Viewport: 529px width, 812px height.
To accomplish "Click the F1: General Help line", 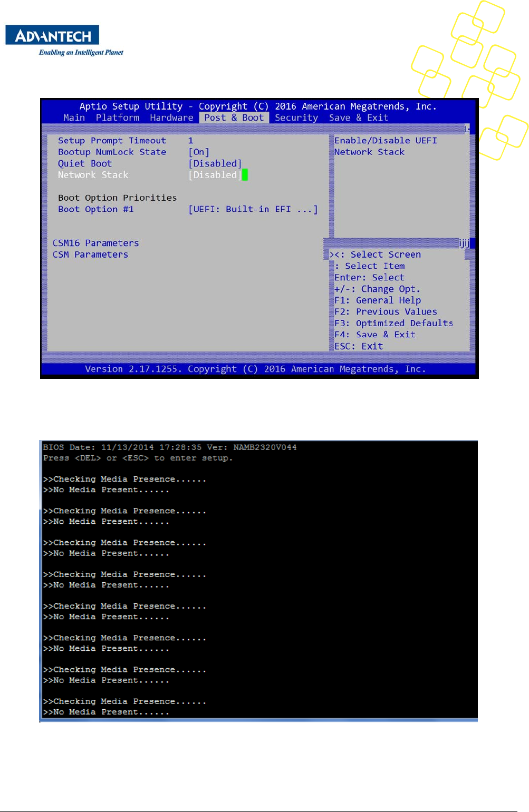I will [378, 300].
